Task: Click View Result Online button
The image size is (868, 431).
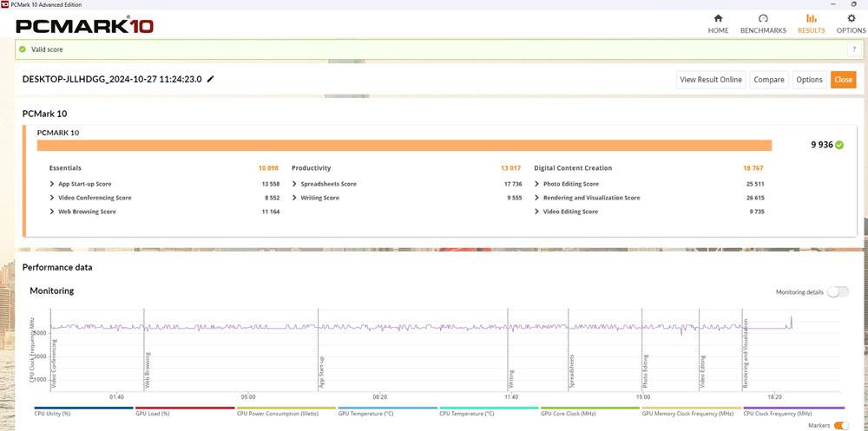Action: pyautogui.click(x=711, y=80)
